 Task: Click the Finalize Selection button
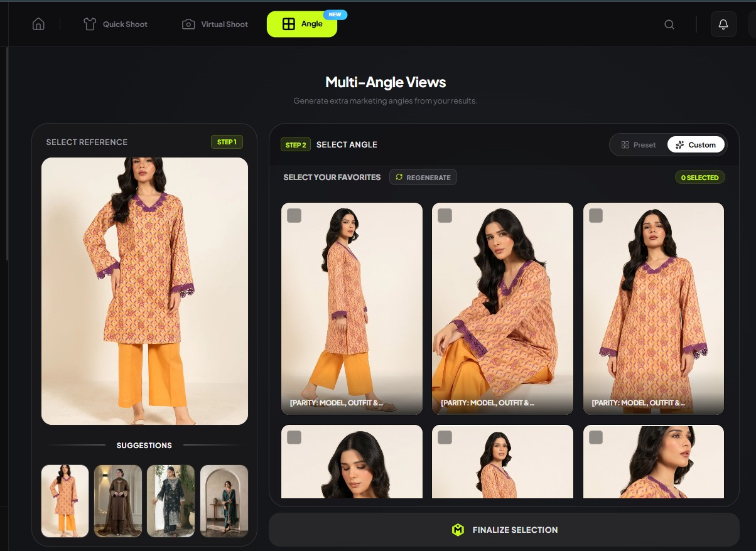tap(504, 530)
